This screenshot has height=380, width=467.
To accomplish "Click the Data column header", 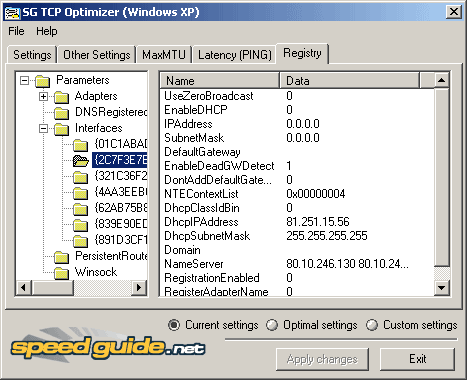I will [x=349, y=81].
